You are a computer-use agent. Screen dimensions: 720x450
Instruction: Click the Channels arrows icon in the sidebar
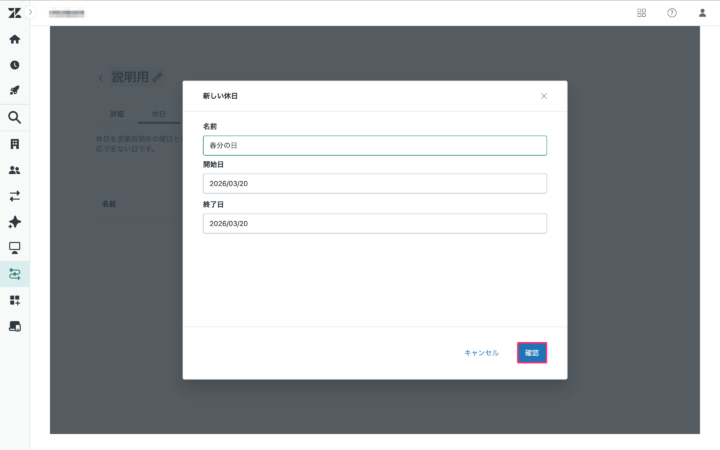click(14, 196)
